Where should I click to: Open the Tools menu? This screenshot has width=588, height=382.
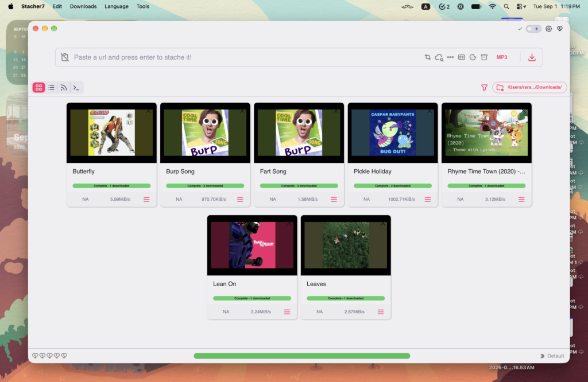[143, 6]
